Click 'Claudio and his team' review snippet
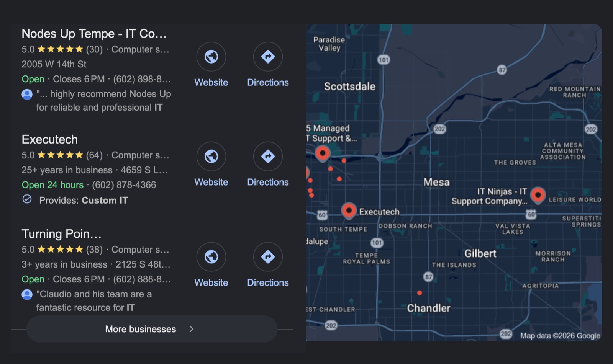 (x=94, y=301)
